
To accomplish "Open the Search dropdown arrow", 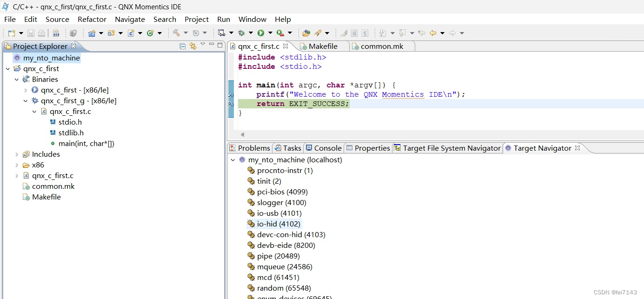I will point(327,33).
